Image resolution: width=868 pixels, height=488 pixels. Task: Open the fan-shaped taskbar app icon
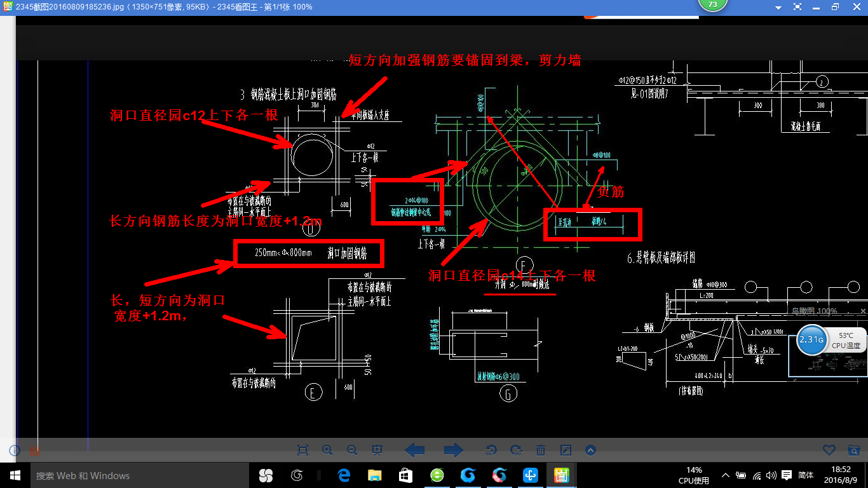pyautogui.click(x=266, y=475)
